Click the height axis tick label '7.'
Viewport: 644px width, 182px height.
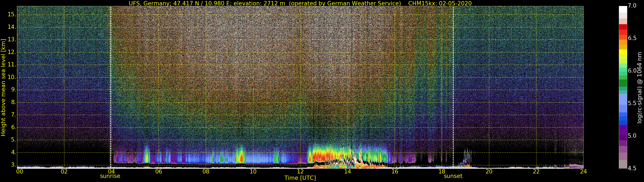pos(13,115)
